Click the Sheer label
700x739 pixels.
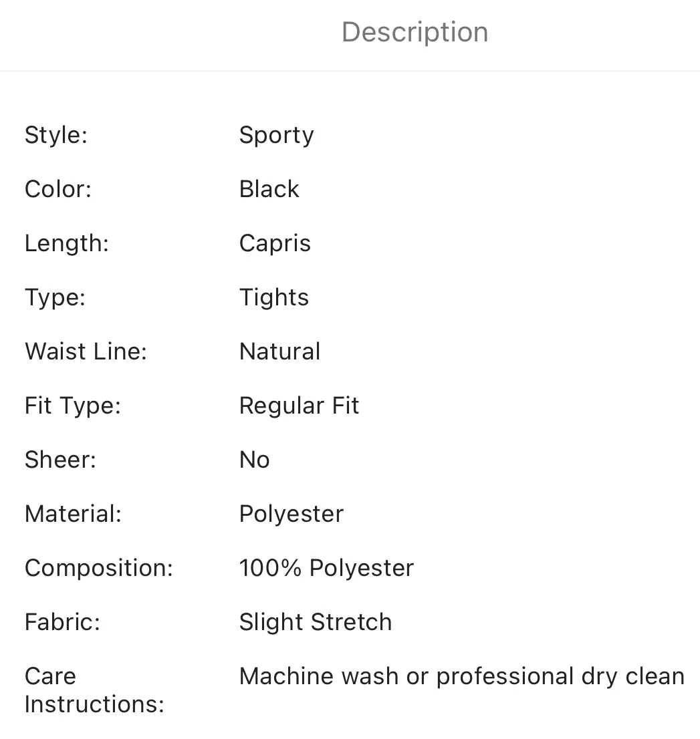coord(60,460)
